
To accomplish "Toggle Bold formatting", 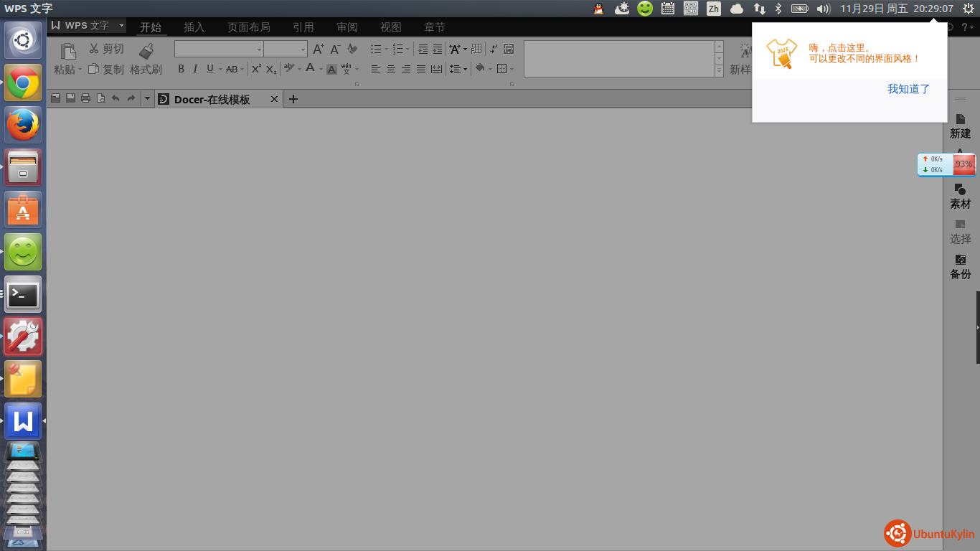I will [181, 69].
